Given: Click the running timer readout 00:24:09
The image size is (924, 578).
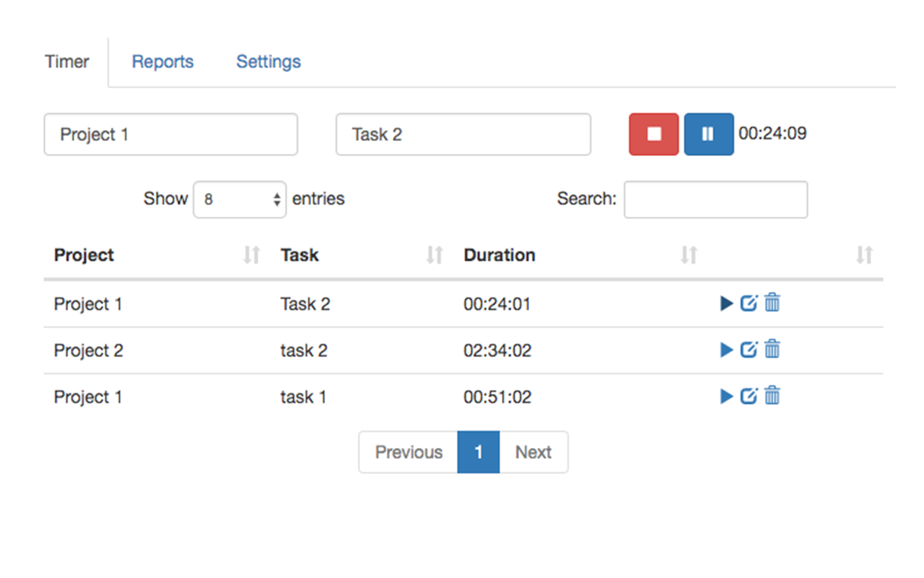Looking at the screenshot, I should (772, 134).
